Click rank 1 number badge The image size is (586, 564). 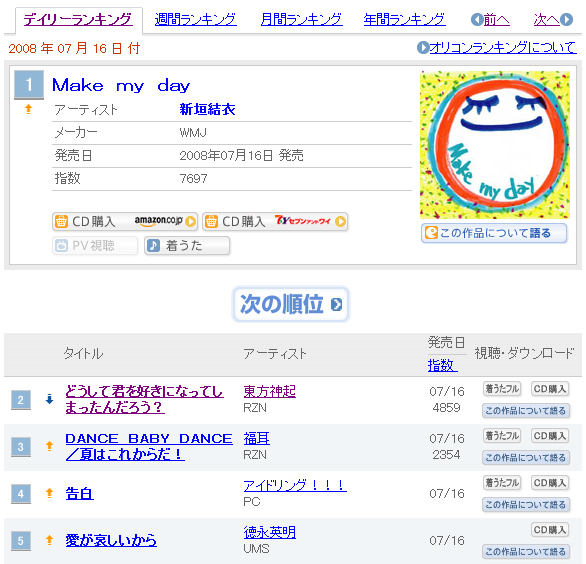click(x=29, y=85)
